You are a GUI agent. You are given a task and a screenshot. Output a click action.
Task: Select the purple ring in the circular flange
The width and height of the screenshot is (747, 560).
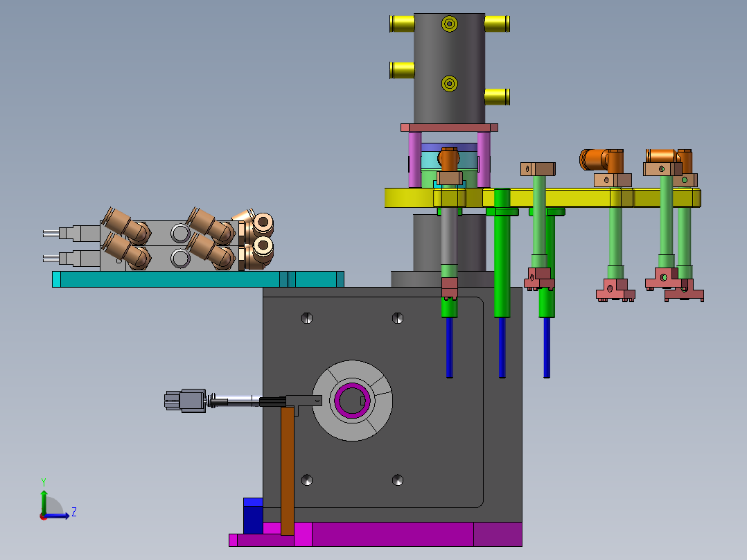click(352, 401)
